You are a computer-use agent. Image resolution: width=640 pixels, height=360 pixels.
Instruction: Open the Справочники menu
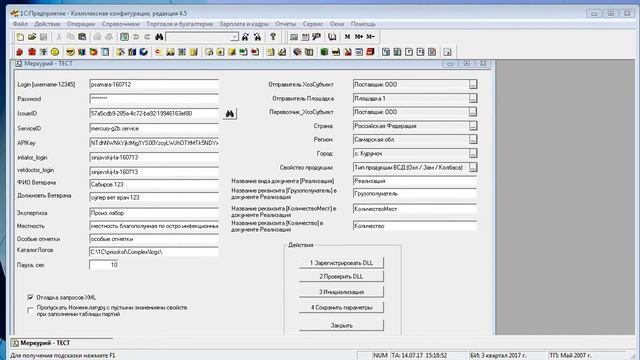120,24
